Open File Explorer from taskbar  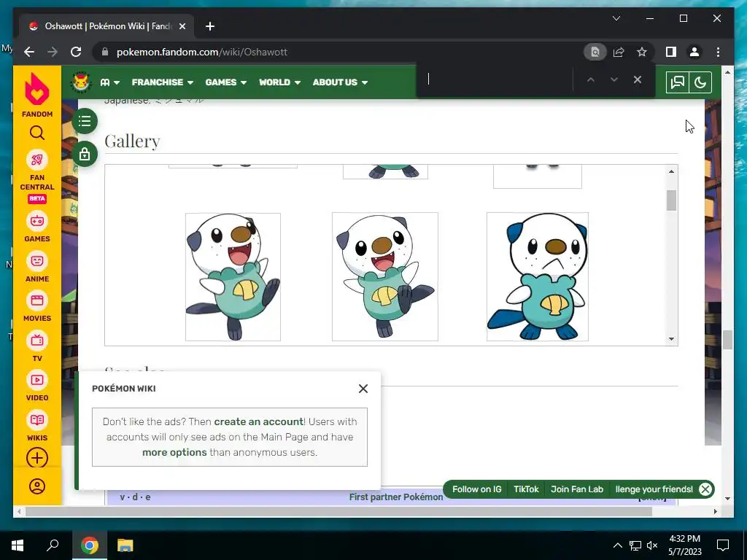pos(125,545)
